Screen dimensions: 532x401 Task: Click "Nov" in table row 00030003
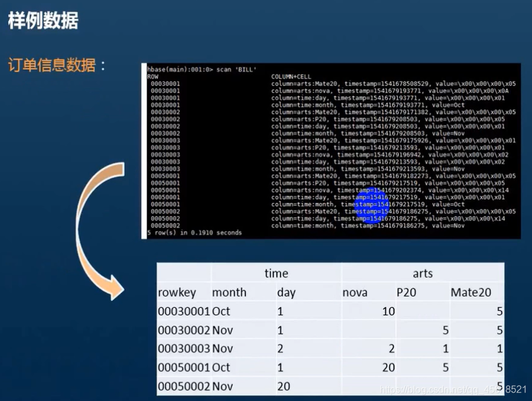[222, 348]
